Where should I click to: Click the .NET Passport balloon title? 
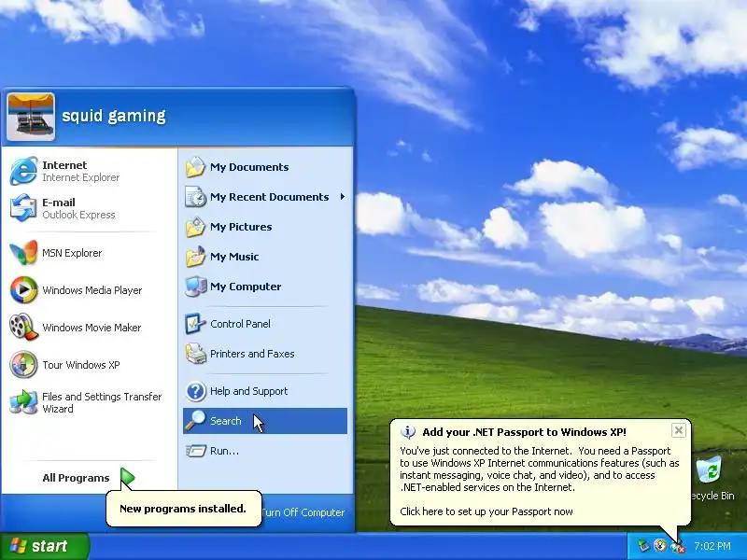click(524, 432)
